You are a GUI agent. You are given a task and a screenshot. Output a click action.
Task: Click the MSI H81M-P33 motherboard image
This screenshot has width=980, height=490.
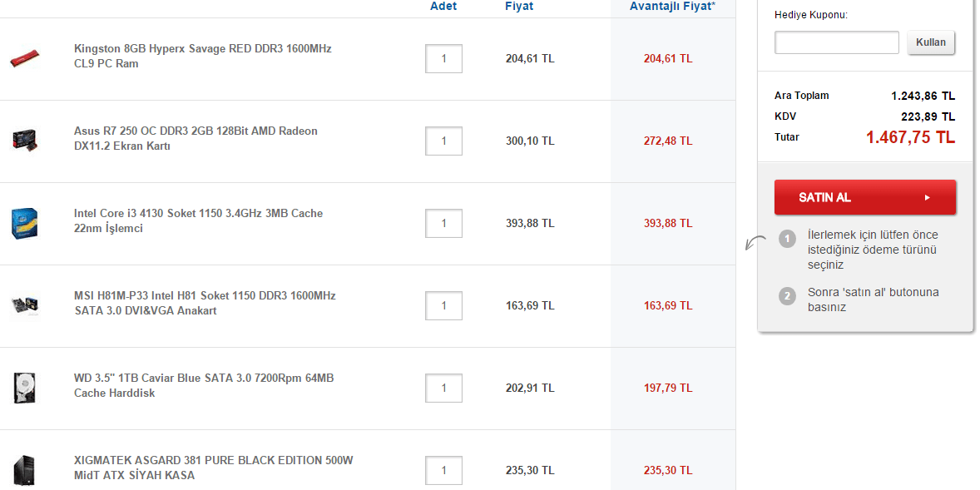[24, 305]
